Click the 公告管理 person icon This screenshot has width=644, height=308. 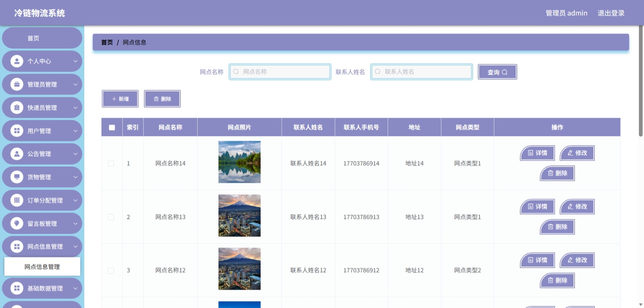pos(17,154)
